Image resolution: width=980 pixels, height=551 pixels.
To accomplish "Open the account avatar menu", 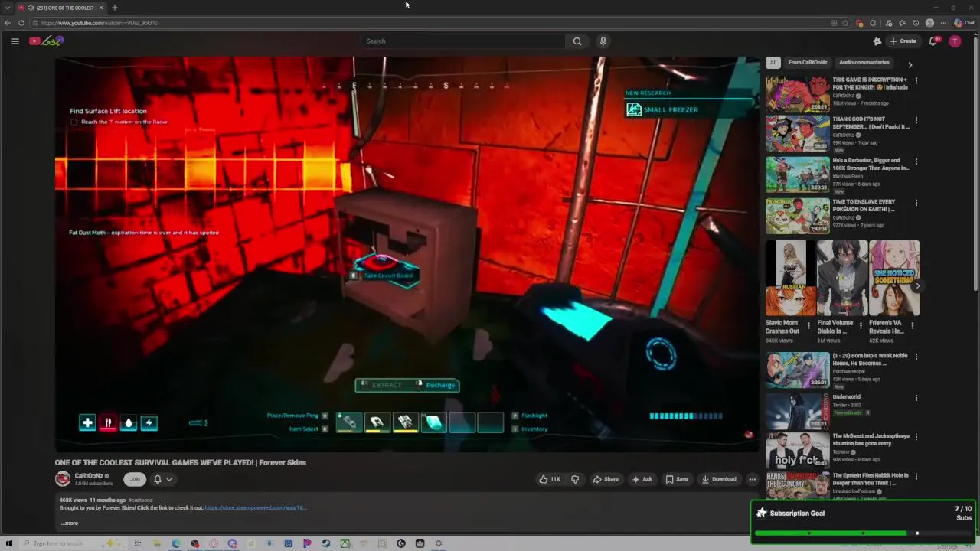I will coord(955,41).
